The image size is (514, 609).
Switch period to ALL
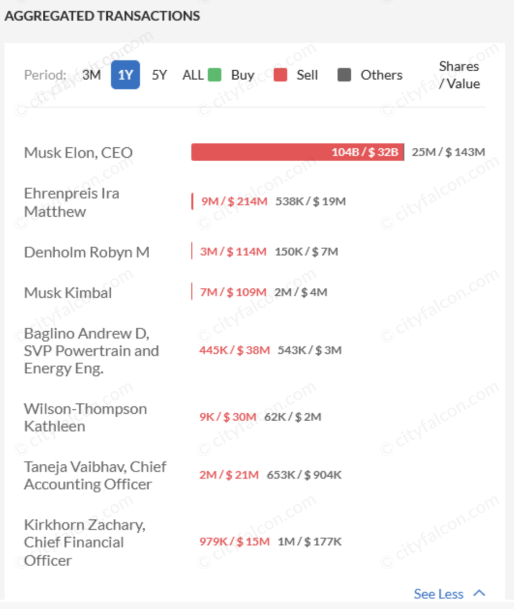click(193, 75)
